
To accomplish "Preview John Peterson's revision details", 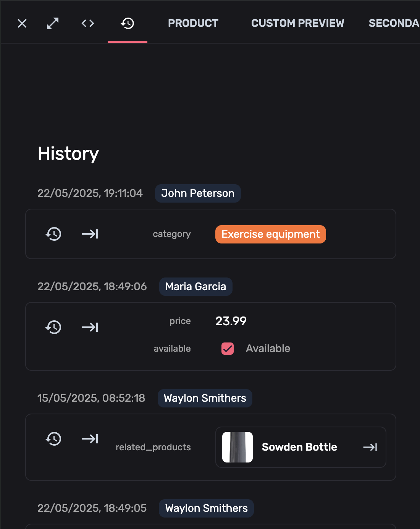I will coord(89,234).
